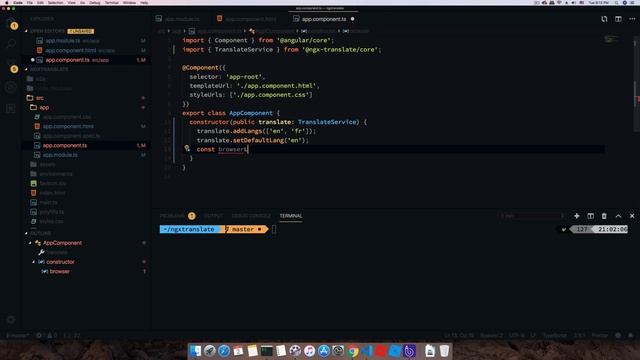Maximize the panel with chevron-up icon
This screenshot has width=640, height=360.
click(x=618, y=216)
